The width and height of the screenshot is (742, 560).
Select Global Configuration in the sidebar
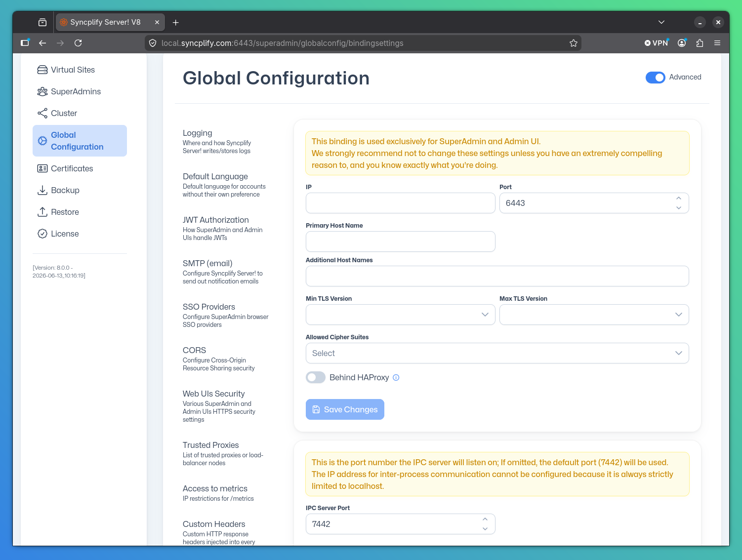point(80,141)
